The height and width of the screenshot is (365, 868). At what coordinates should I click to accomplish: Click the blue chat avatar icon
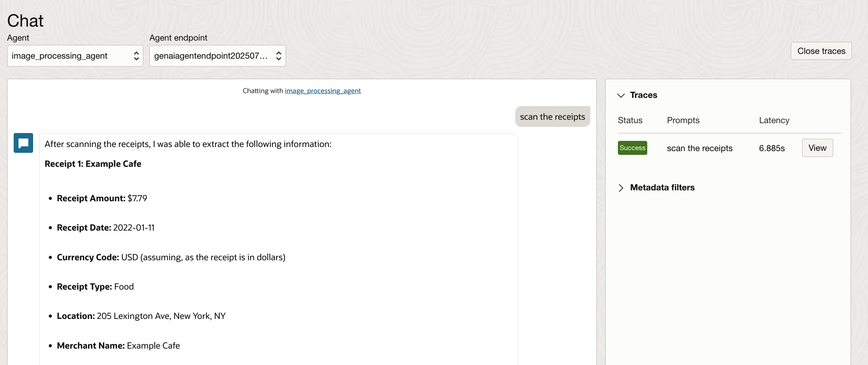coord(23,143)
